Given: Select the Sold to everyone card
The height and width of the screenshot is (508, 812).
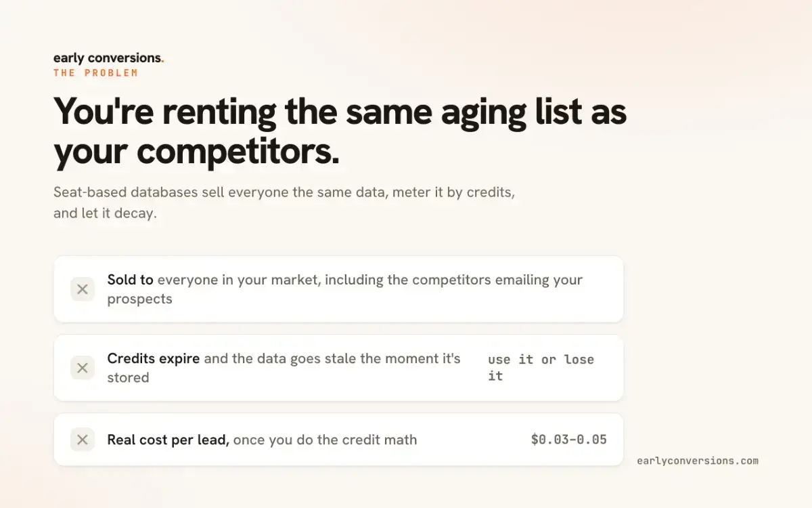Looking at the screenshot, I should tap(338, 289).
